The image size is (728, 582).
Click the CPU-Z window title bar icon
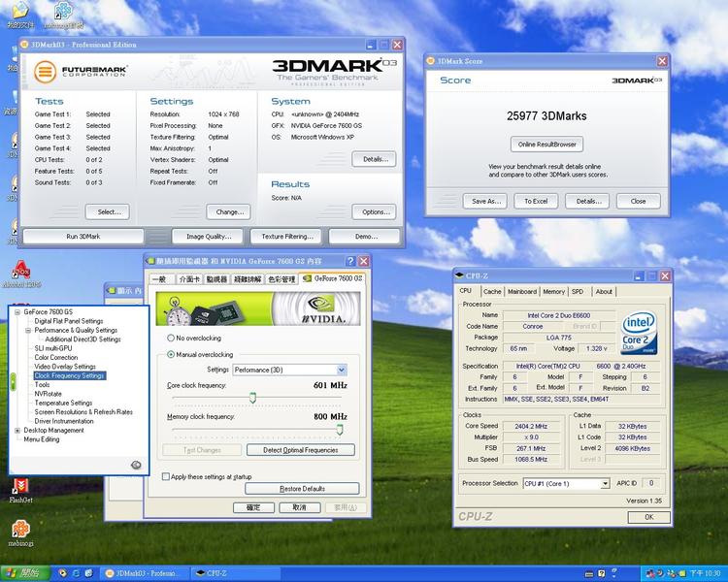pyautogui.click(x=460, y=275)
